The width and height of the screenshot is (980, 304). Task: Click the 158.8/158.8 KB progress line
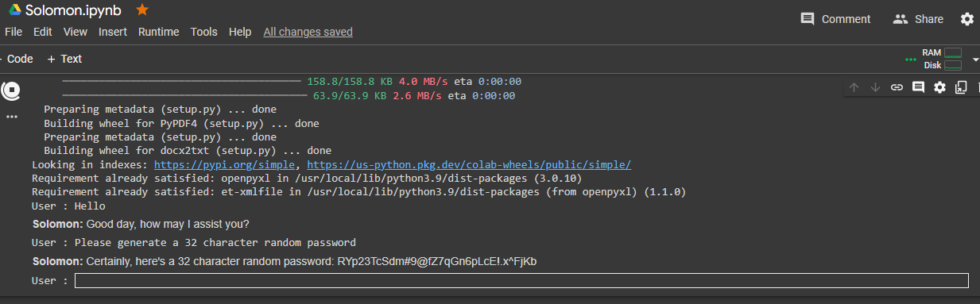point(292,82)
